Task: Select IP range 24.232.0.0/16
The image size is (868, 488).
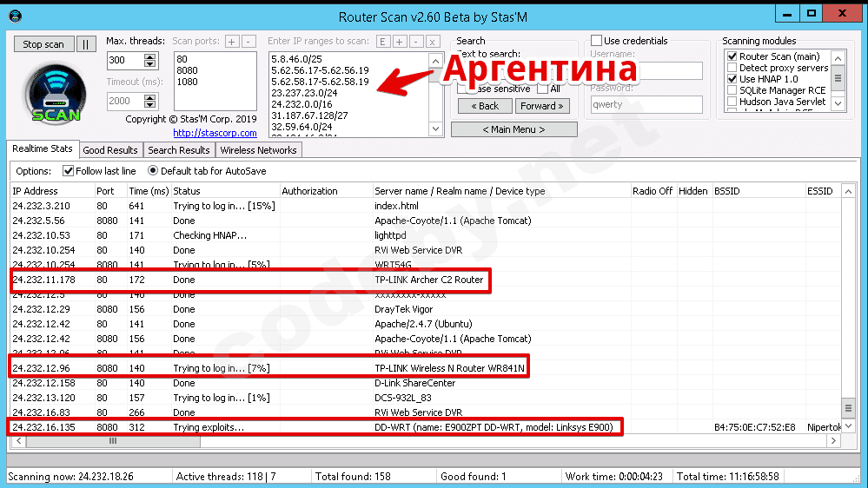Action: (x=301, y=104)
